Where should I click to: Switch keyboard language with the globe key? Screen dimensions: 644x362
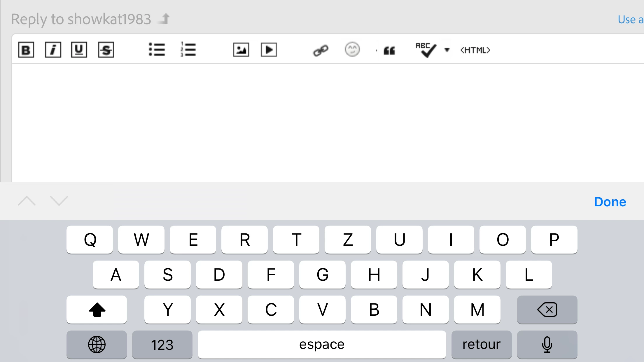[x=97, y=345]
